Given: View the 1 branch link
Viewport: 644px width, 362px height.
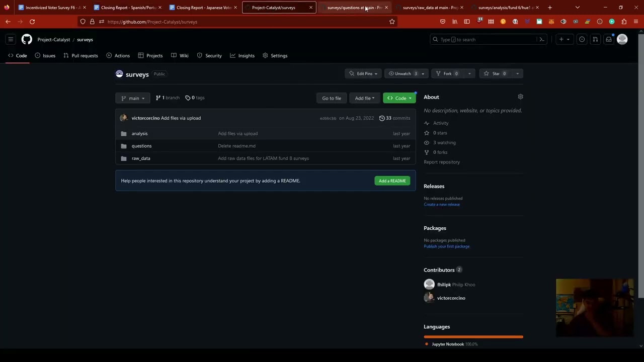Looking at the screenshot, I should [x=168, y=98].
